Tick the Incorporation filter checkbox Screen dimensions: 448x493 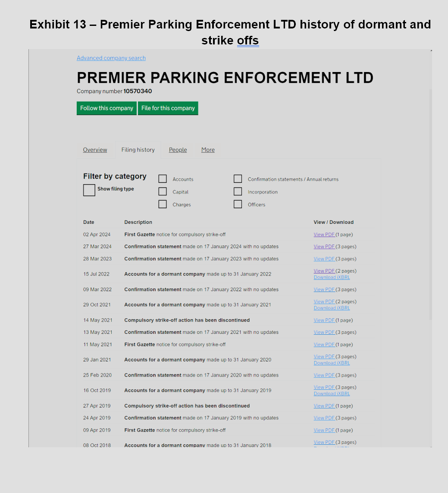click(238, 192)
